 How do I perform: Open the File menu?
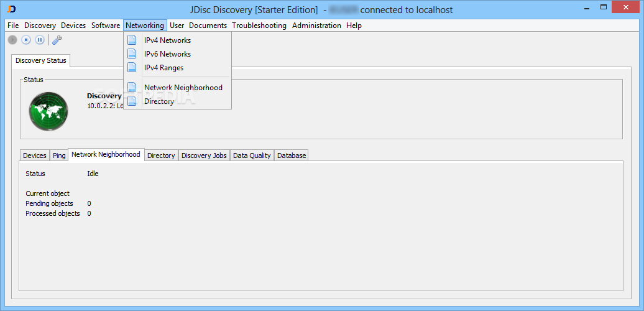tap(13, 26)
